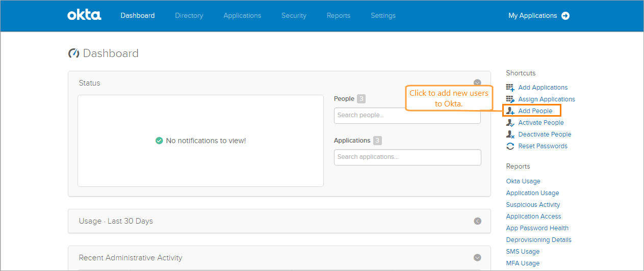Screen dimensions: 644x271
Task: Open the Security menu
Action: coord(294,16)
